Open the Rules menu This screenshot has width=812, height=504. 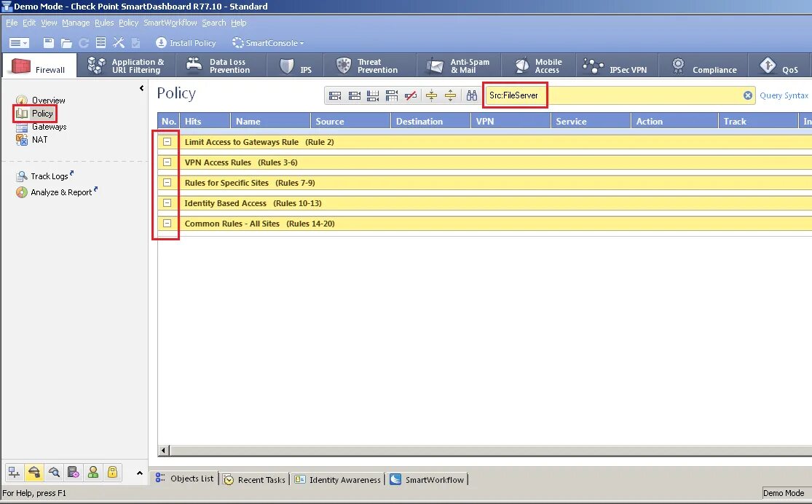point(104,23)
